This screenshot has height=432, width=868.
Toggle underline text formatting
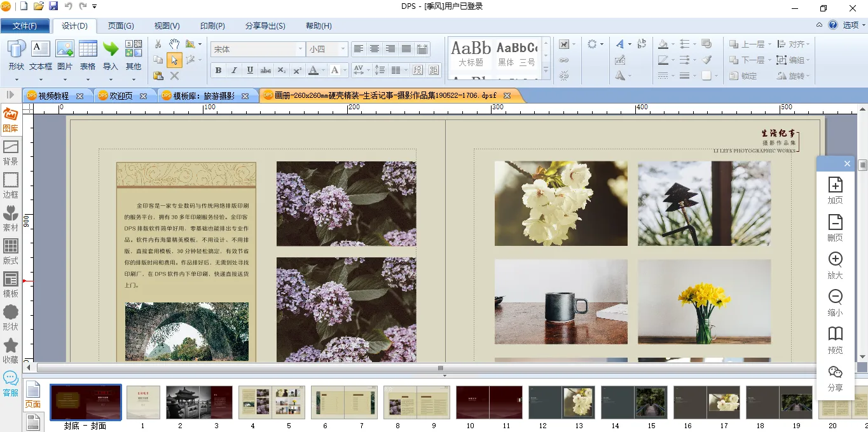pyautogui.click(x=250, y=71)
